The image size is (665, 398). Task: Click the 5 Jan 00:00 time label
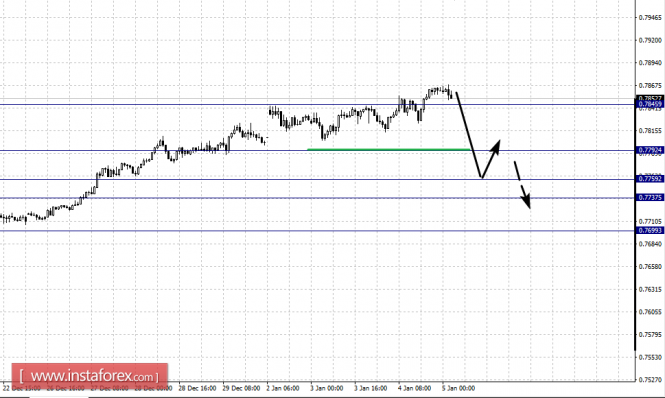458,388
